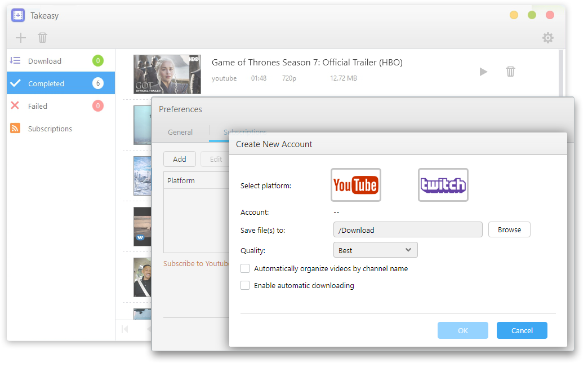The height and width of the screenshot is (367, 588).
Task: Click the toolbar trash delete icon
Action: click(42, 38)
